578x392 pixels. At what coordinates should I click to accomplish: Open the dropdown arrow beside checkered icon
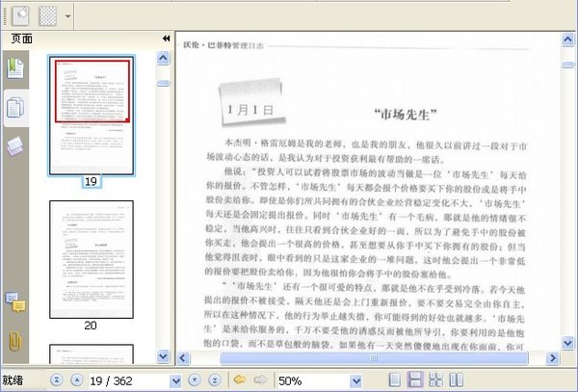[x=67, y=16]
